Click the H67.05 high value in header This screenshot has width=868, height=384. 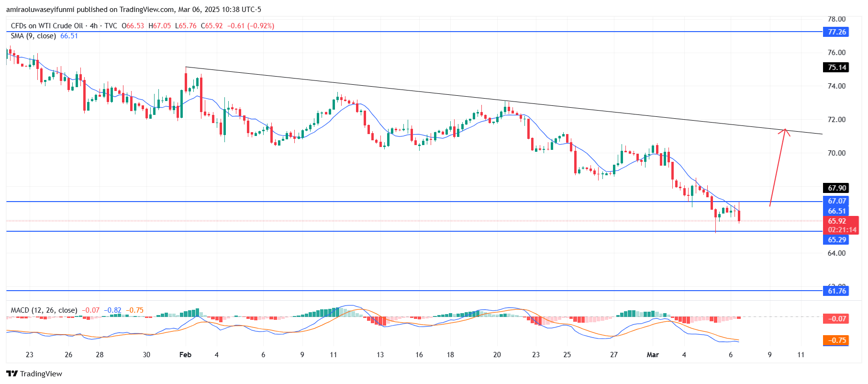point(159,26)
